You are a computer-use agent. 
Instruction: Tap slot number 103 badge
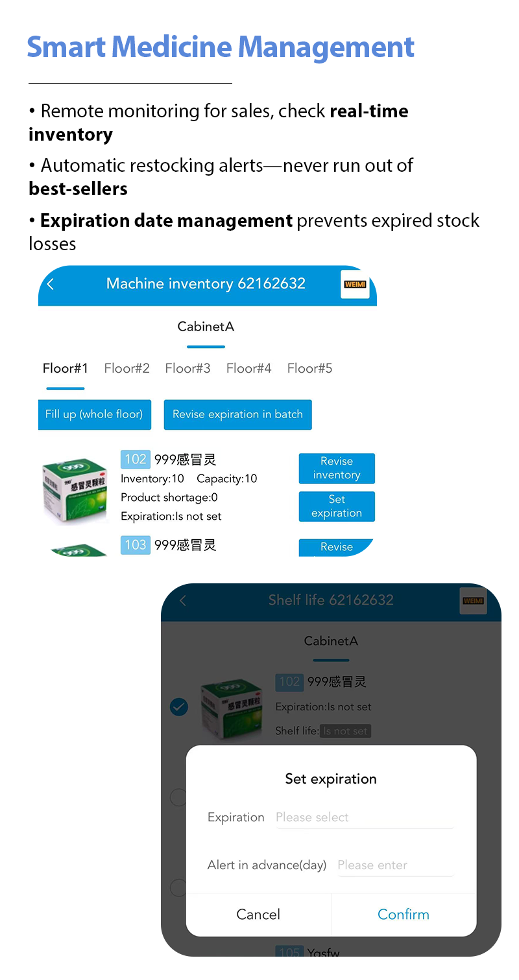136,545
